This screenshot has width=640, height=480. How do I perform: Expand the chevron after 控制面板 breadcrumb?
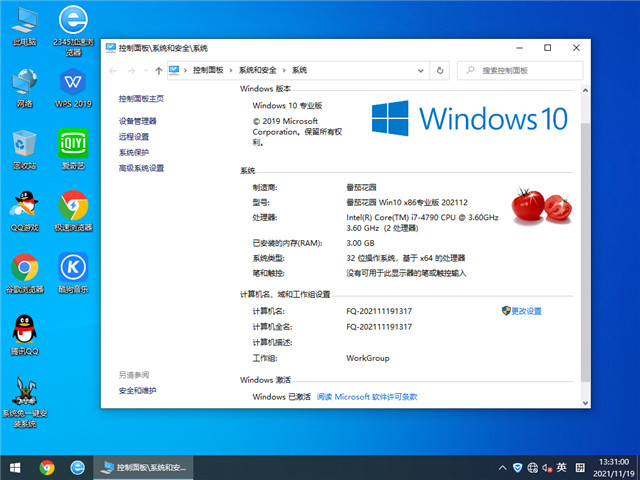[x=231, y=71]
